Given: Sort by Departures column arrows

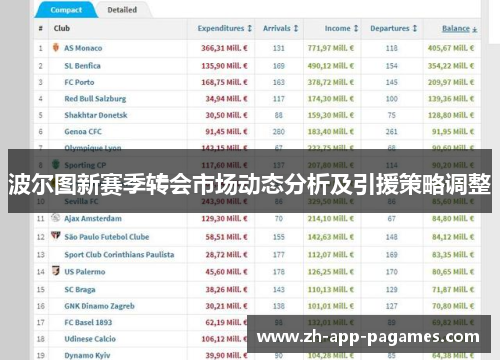Looking at the screenshot, I should pos(415,28).
